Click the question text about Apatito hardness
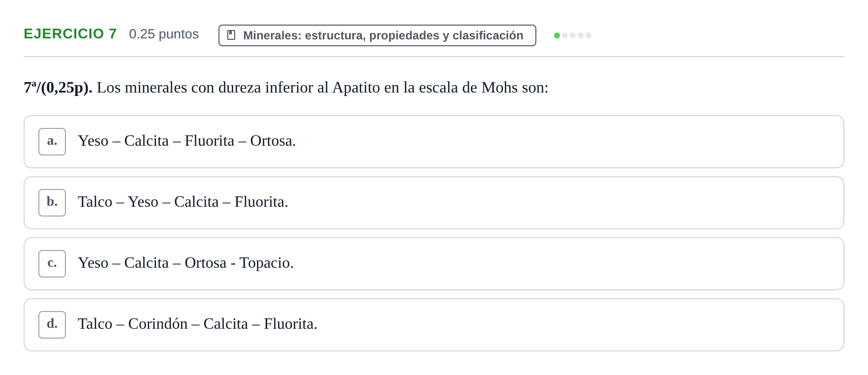This screenshot has height=375, width=868. (x=322, y=88)
